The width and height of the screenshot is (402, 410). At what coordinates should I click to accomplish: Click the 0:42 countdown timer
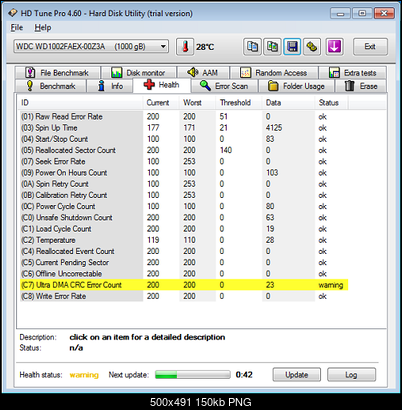point(244,375)
